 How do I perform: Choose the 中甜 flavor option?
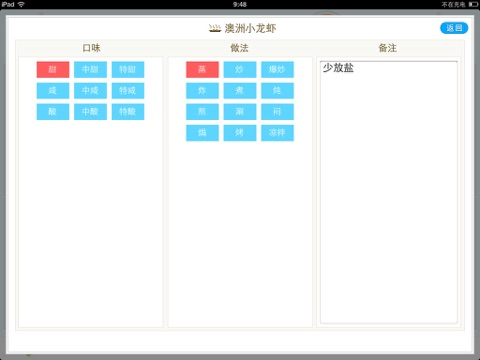(x=90, y=69)
